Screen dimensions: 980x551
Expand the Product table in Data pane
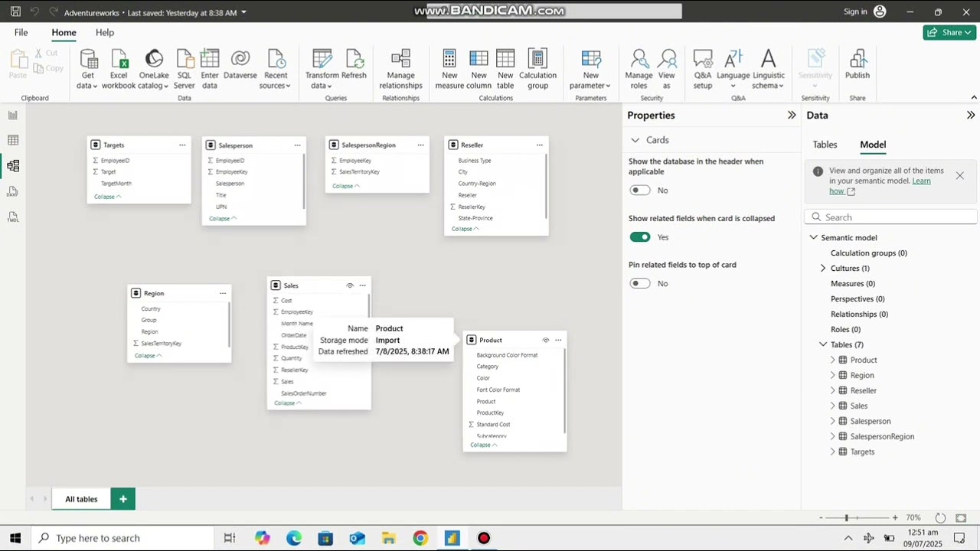click(x=833, y=360)
